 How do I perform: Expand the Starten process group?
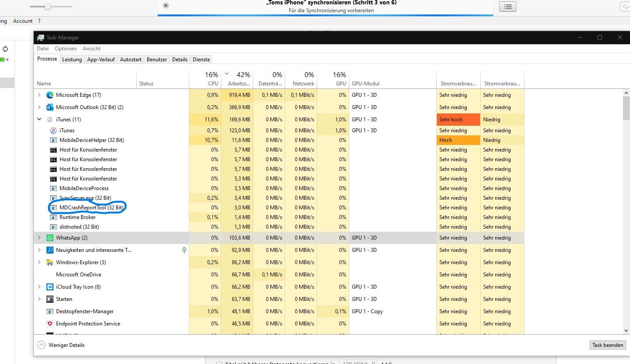tap(39, 299)
